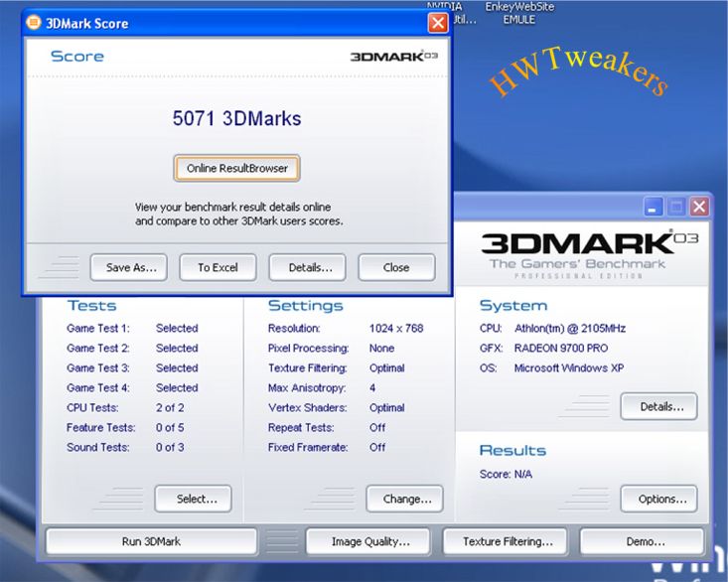
Task: Click the Results section heading
Action: point(512,450)
